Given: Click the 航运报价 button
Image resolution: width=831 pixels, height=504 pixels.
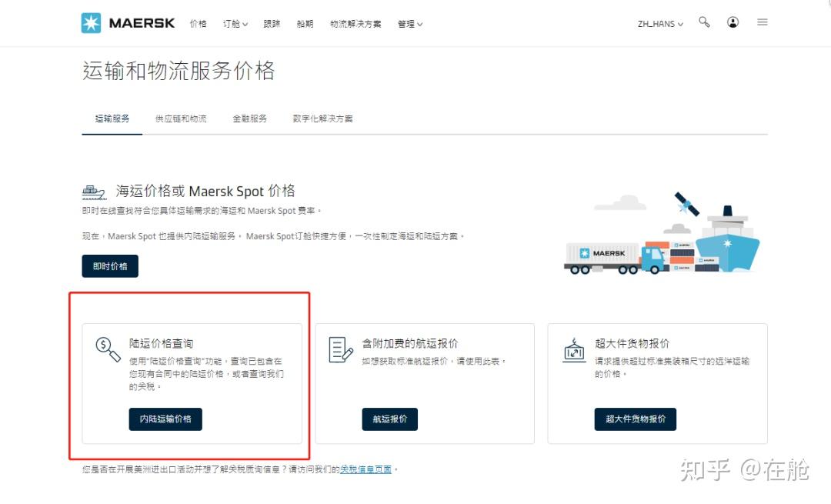Looking at the screenshot, I should click(x=390, y=419).
